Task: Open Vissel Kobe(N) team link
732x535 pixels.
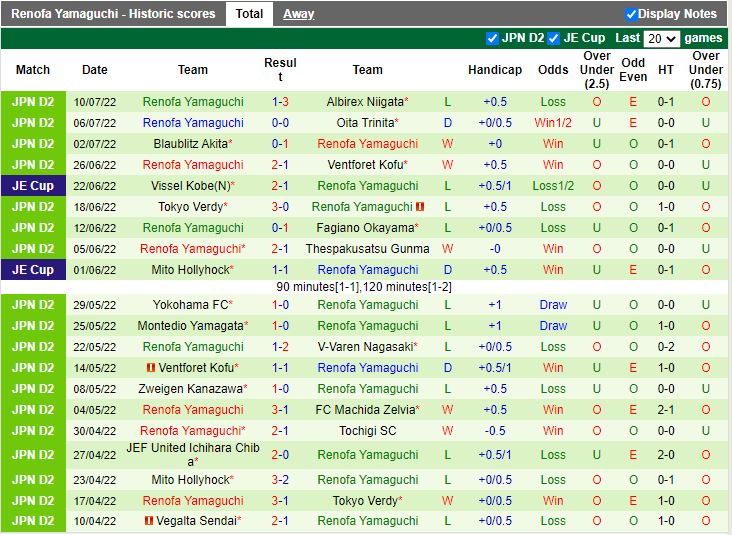Action: (190, 186)
